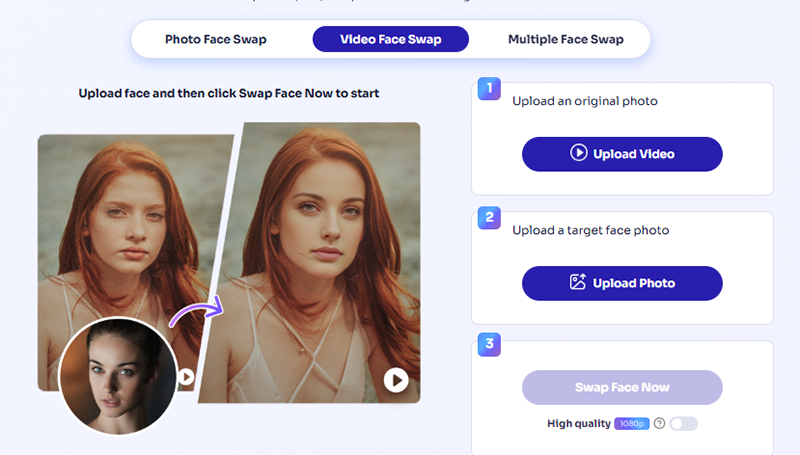The width and height of the screenshot is (800, 455).
Task: Click the 'Upload face and then click' heading
Action: (x=229, y=93)
